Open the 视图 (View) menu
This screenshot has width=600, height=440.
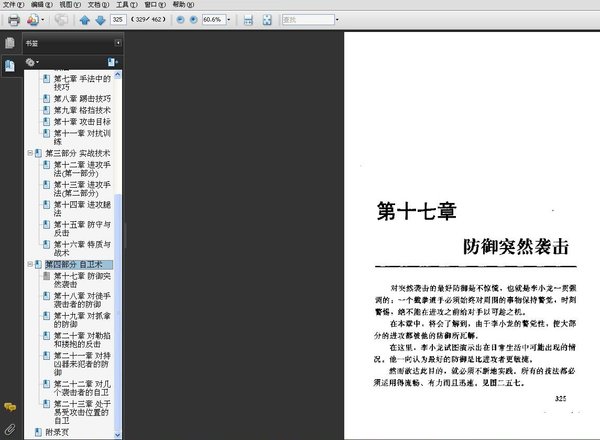70,4
